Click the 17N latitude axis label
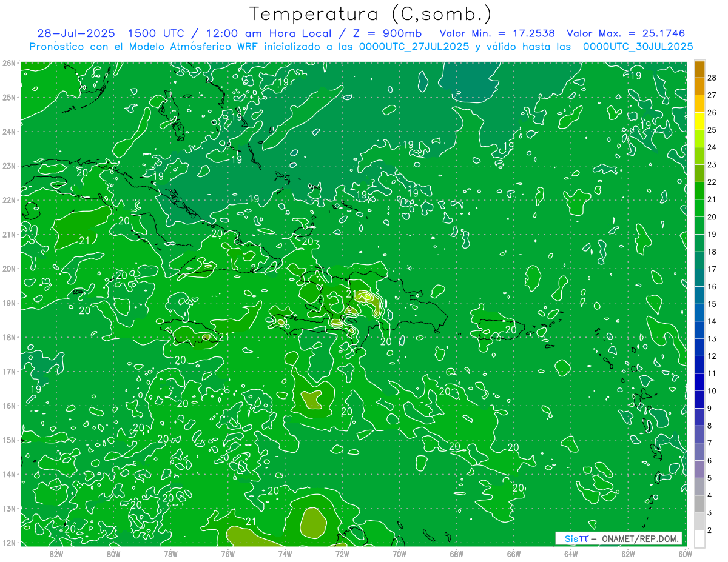728x562 pixels. [x=8, y=372]
